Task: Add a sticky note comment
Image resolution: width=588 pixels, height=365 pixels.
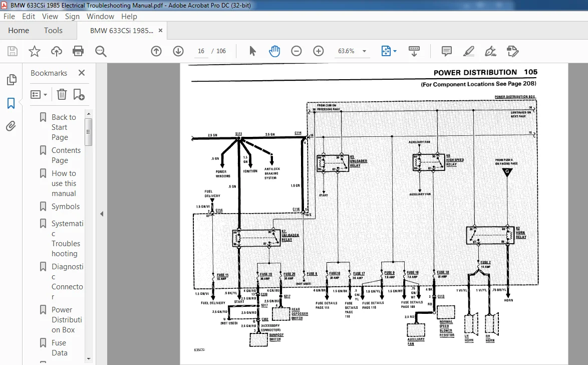Action: coord(446,51)
